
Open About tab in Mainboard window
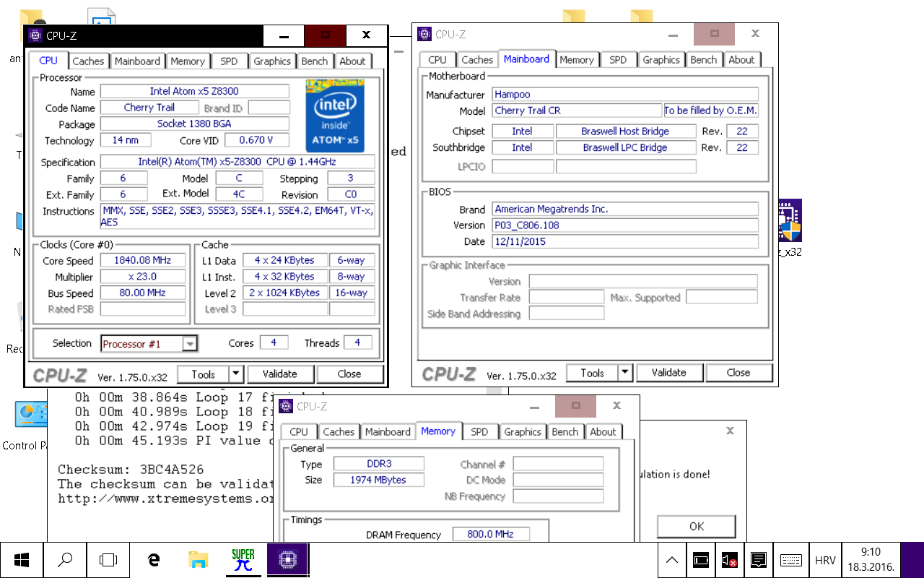click(741, 60)
